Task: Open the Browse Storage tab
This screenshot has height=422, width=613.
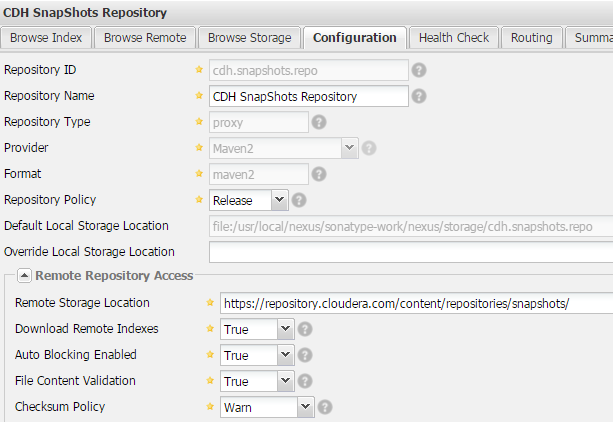Action: [x=249, y=38]
